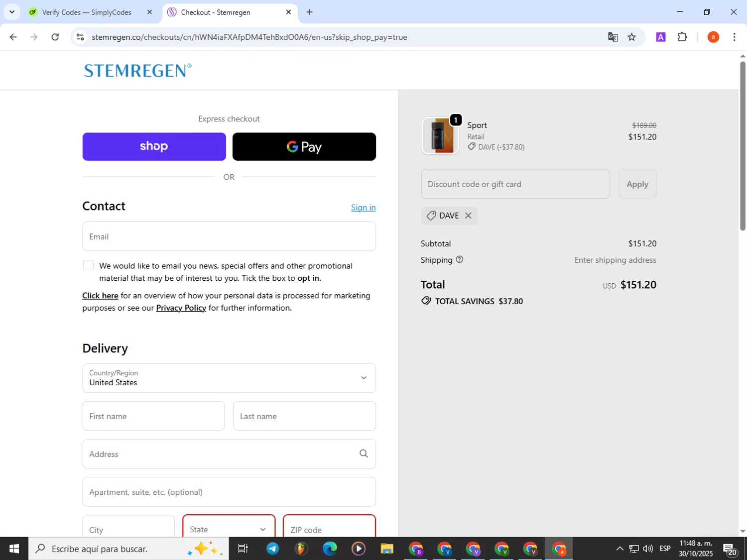Click the Discount code or gift card field

coord(515,184)
